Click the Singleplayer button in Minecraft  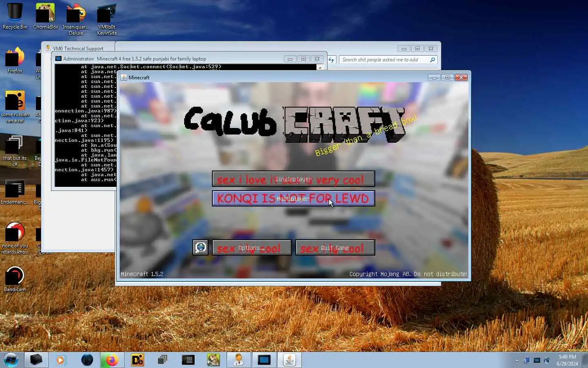pyautogui.click(x=293, y=179)
